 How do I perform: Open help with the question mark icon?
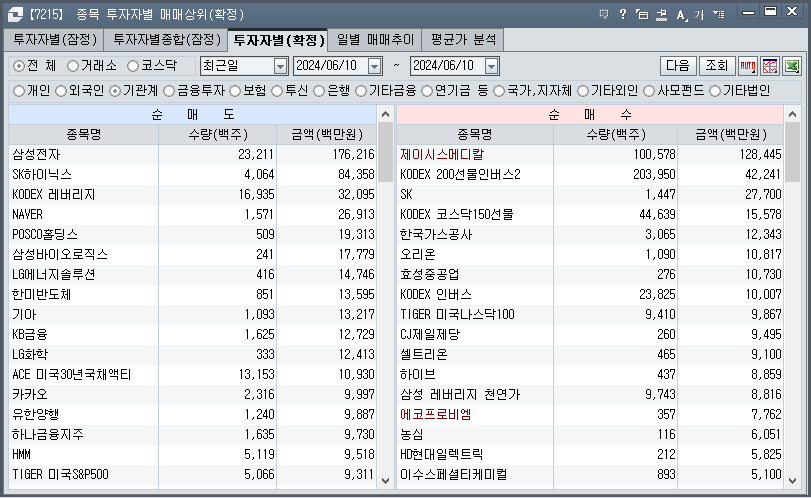(x=623, y=14)
